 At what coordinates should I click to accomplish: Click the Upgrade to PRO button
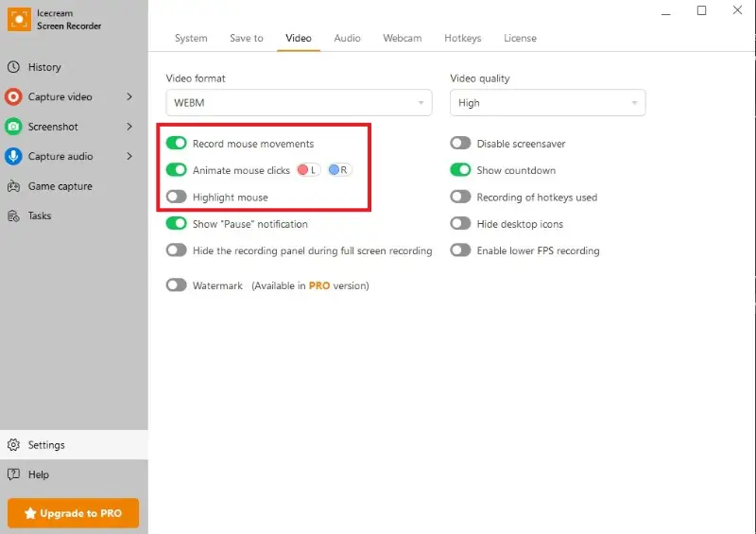point(73,513)
